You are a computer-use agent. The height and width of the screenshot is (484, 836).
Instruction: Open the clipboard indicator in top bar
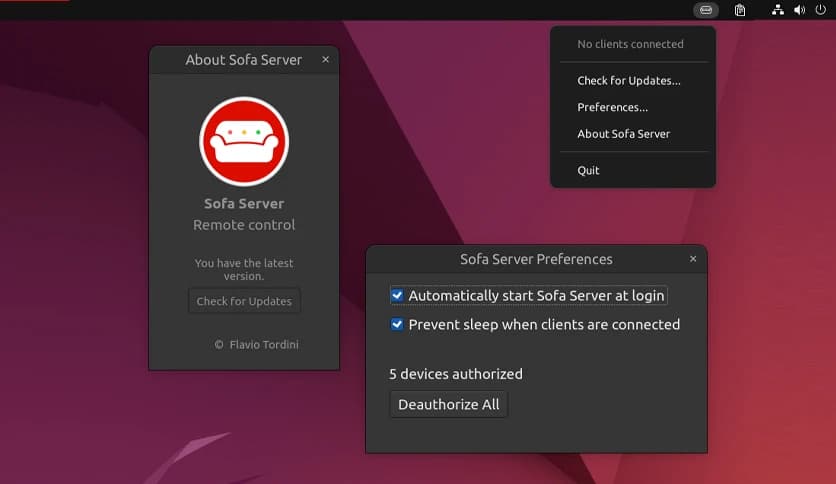[740, 10]
